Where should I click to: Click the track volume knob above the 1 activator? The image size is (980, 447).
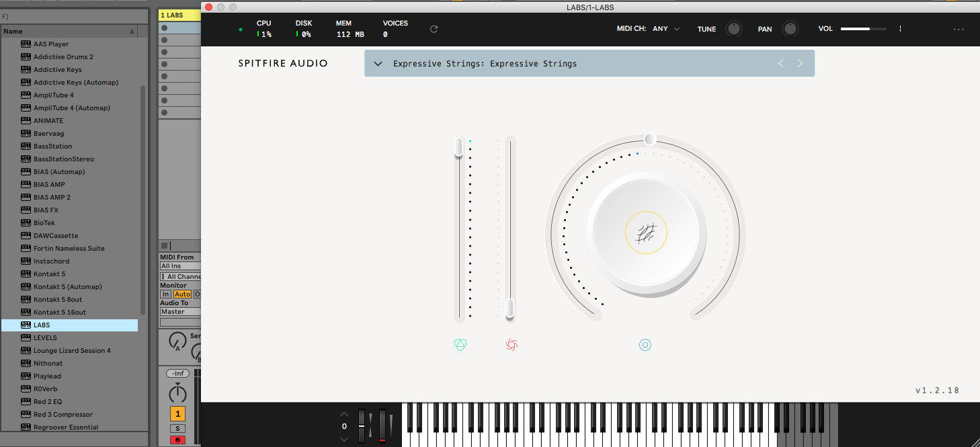(x=177, y=393)
